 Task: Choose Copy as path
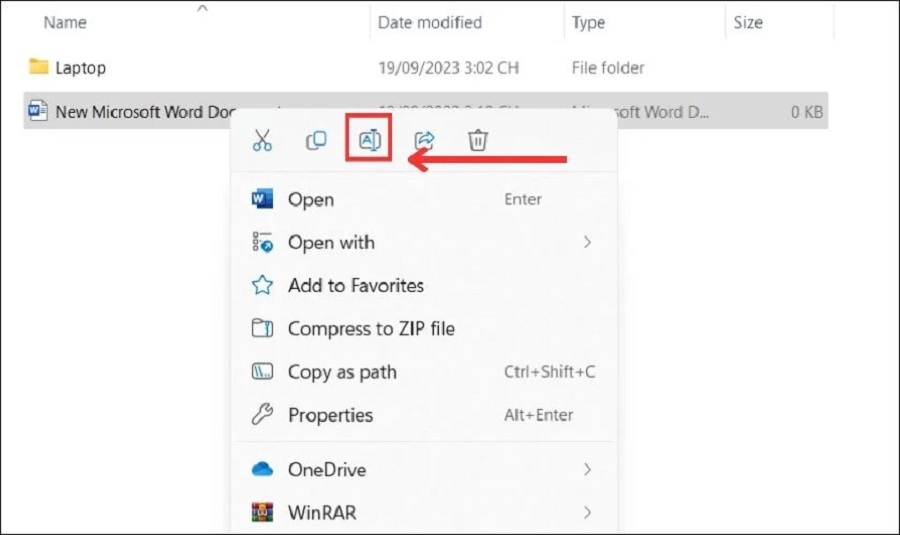(x=424, y=371)
